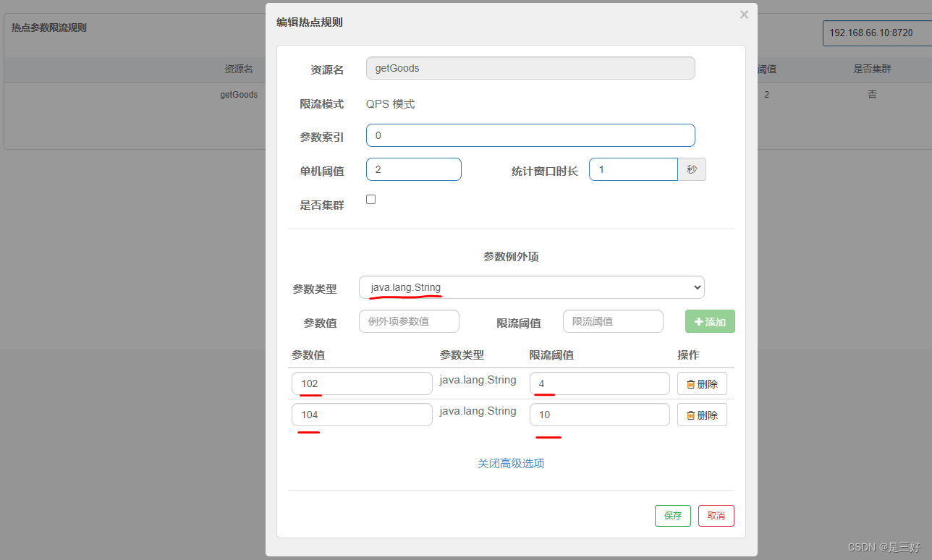Click the 限流阈值 field containing 4
Image resolution: width=932 pixels, height=560 pixels.
click(600, 383)
